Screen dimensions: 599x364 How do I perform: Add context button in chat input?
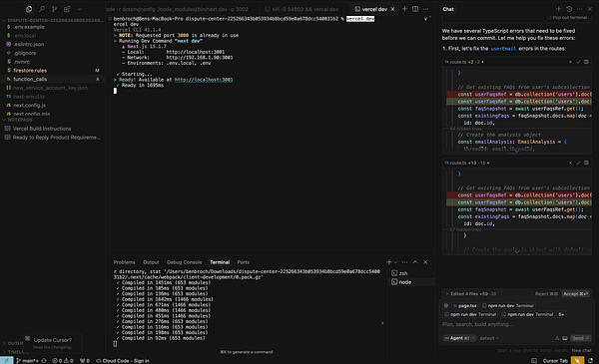446,305
